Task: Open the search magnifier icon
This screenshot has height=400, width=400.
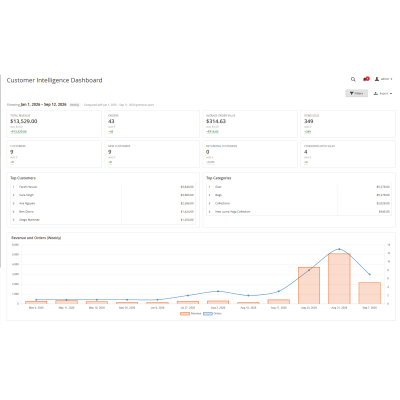Action: (x=353, y=79)
